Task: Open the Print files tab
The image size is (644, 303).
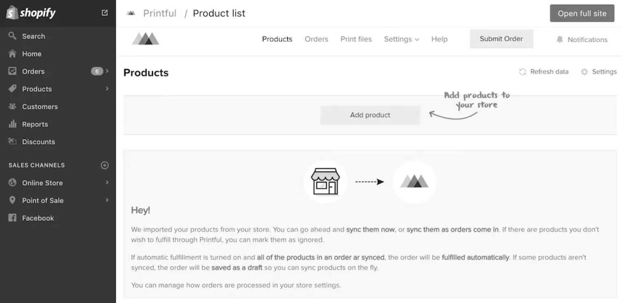Action: [356, 39]
